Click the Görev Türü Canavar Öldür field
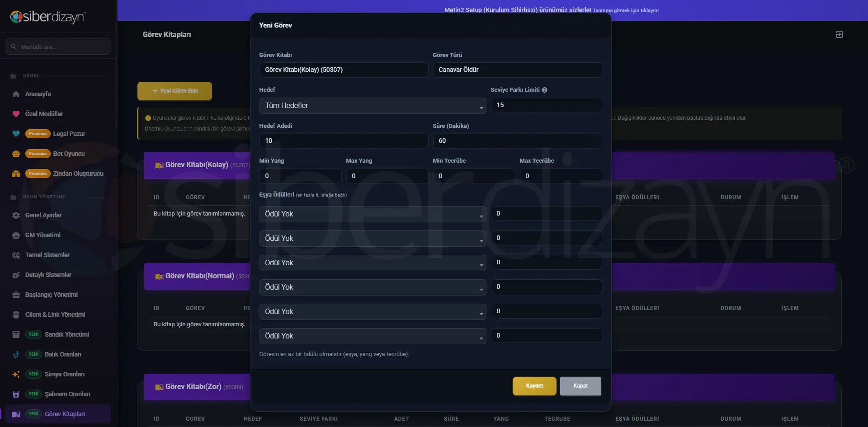 tap(517, 70)
